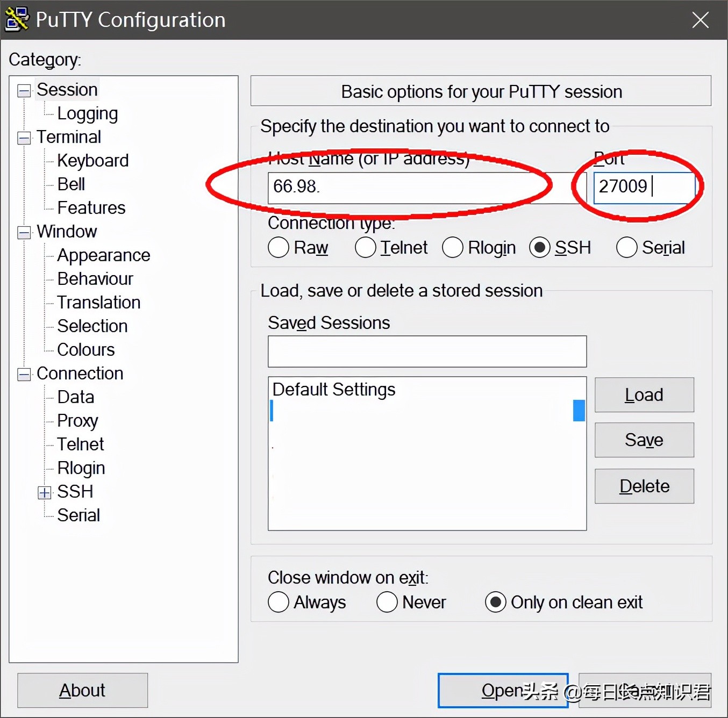Open the Terminal category
728x718 pixels.
(x=69, y=137)
